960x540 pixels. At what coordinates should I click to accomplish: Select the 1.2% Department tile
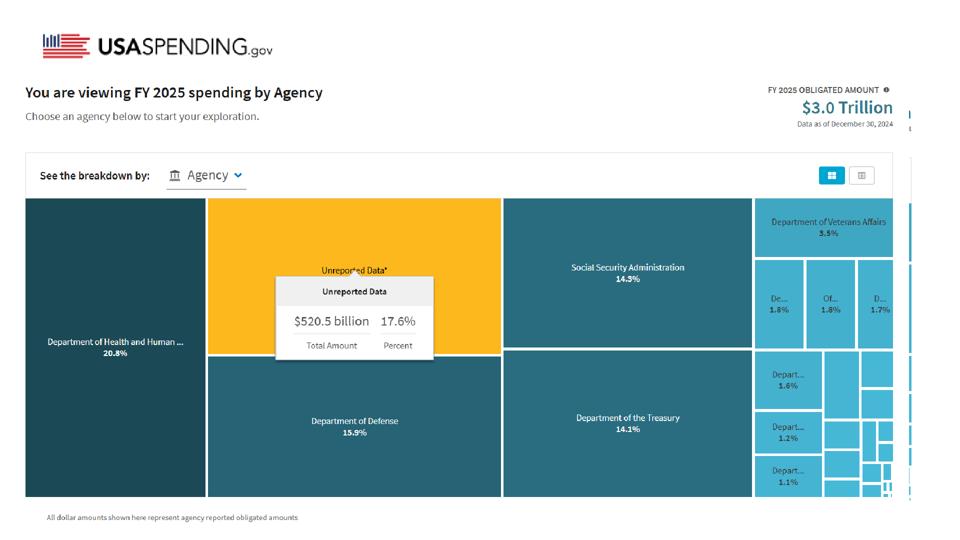787,432
